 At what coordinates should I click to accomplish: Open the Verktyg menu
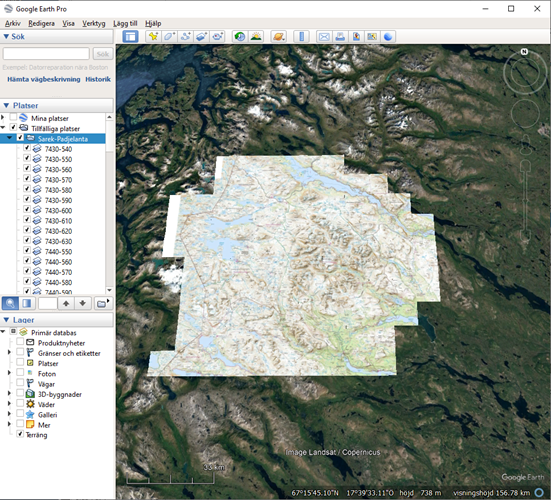tap(93, 24)
